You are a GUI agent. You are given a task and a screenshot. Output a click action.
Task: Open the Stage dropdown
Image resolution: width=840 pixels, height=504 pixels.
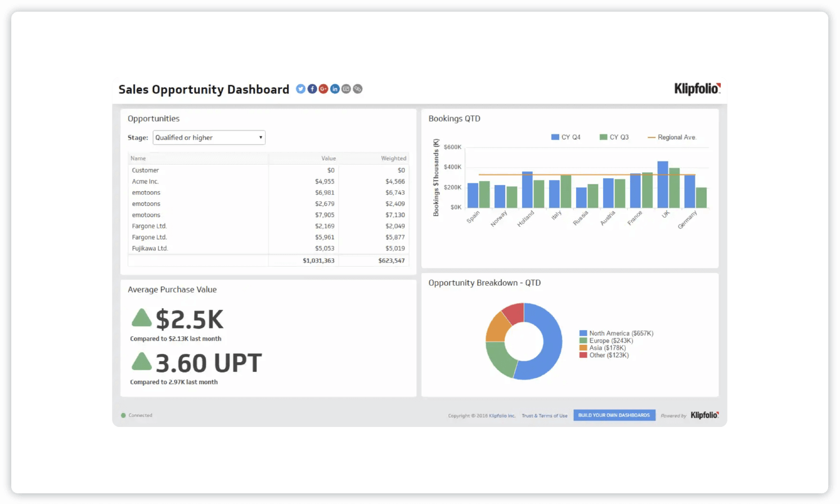coord(209,138)
